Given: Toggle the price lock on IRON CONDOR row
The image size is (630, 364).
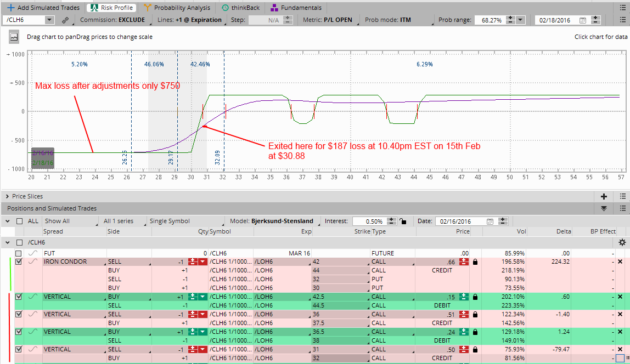Looking at the screenshot, I should [475, 262].
